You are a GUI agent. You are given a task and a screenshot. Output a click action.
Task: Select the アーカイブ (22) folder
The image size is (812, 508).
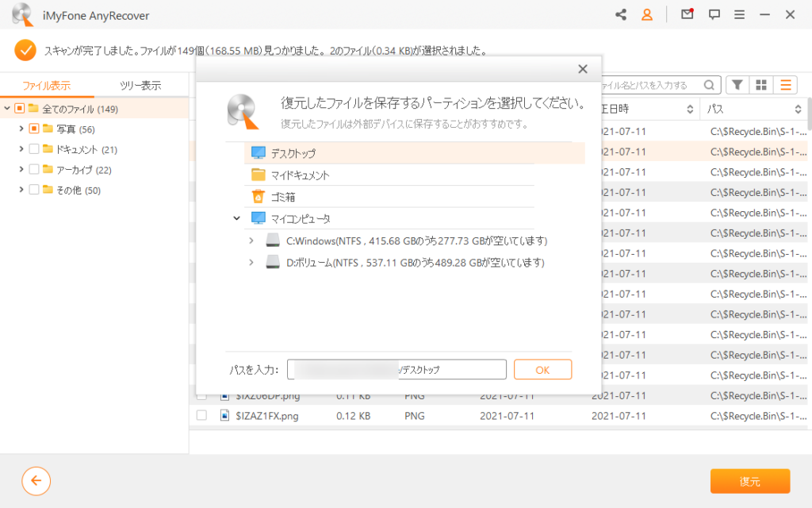tap(84, 170)
